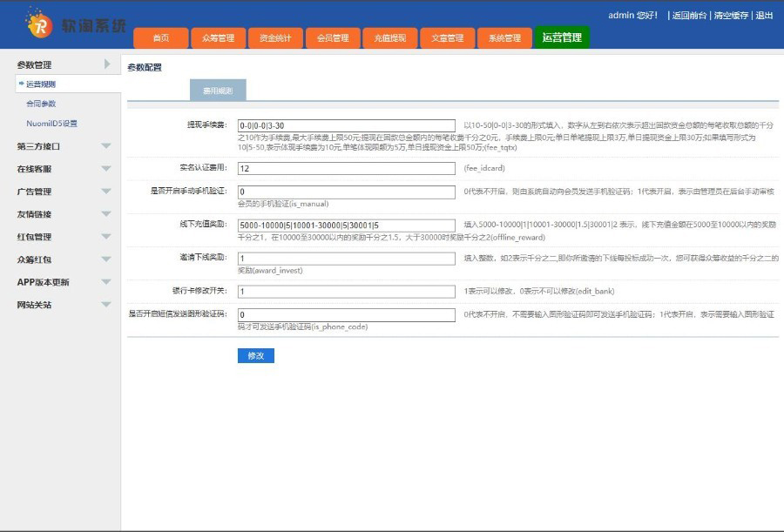Click the 银行卡修改开关 input field
The image size is (784, 532).
[346, 292]
